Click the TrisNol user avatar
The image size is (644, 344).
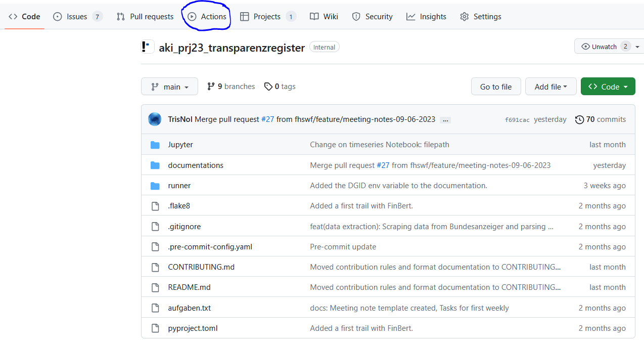155,119
